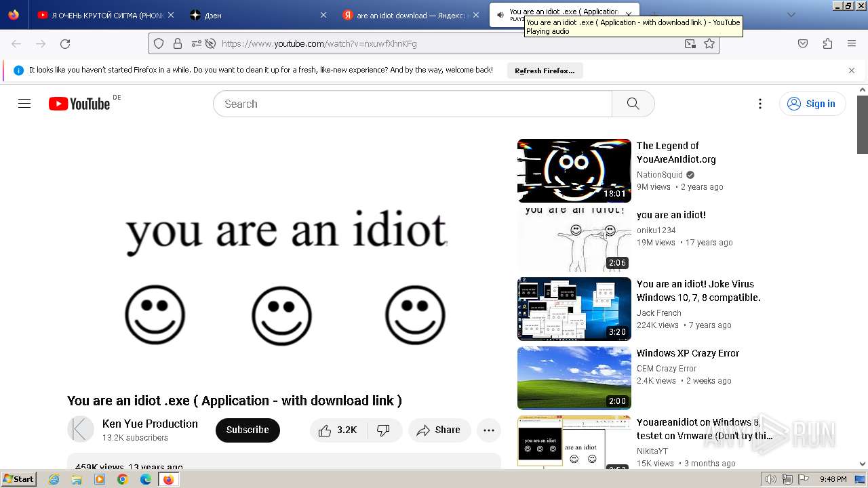Go forward one page in Firefox
The image size is (868, 488).
(x=41, y=43)
